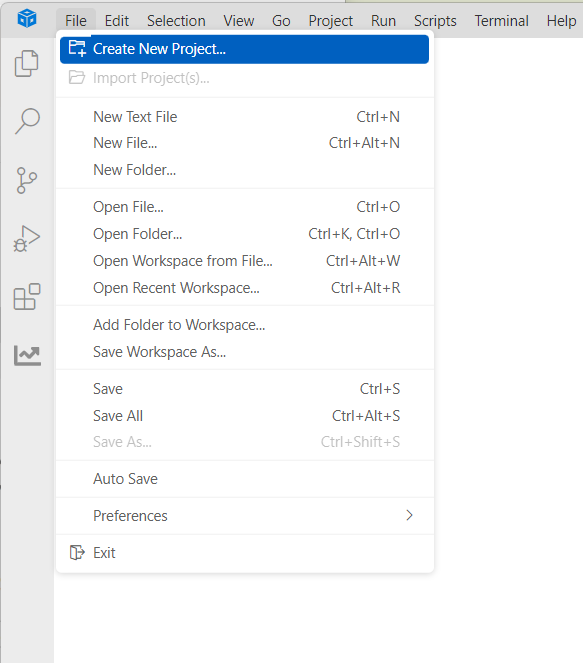583x663 pixels.
Task: Toggle Auto Save in File menu
Action: point(245,479)
